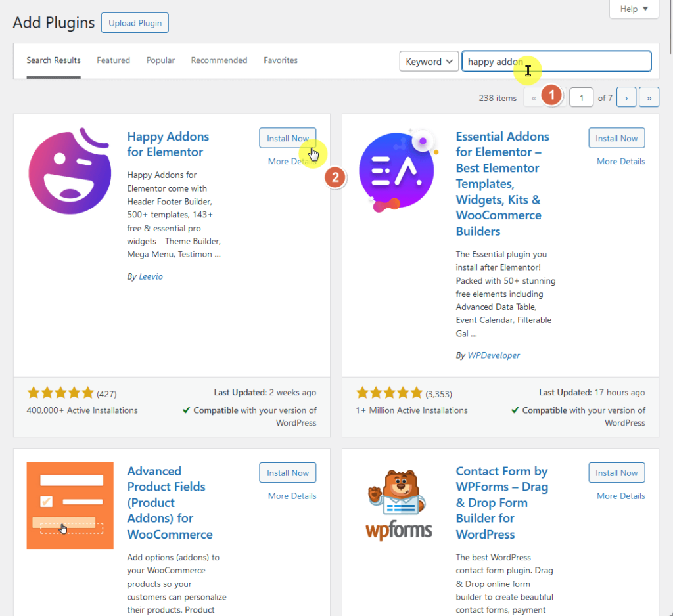Open Contact Form by WPForms title link
The width and height of the screenshot is (673, 616).
point(501,503)
